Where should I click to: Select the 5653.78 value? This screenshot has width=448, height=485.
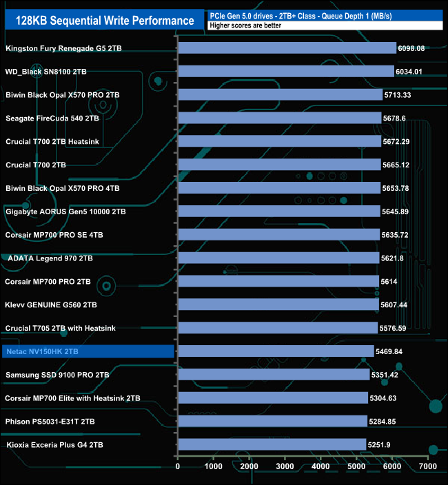(x=396, y=188)
